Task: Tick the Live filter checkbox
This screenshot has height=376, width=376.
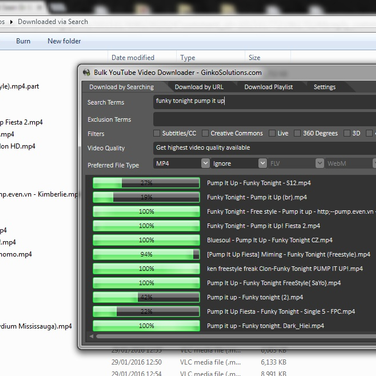Action: pos(272,133)
